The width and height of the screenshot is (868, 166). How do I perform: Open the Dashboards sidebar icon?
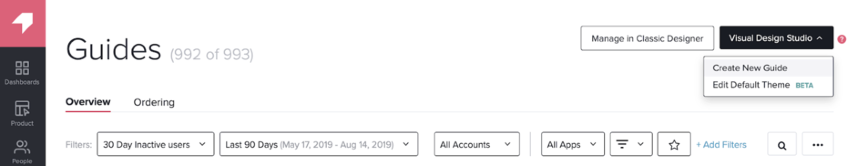click(x=22, y=73)
